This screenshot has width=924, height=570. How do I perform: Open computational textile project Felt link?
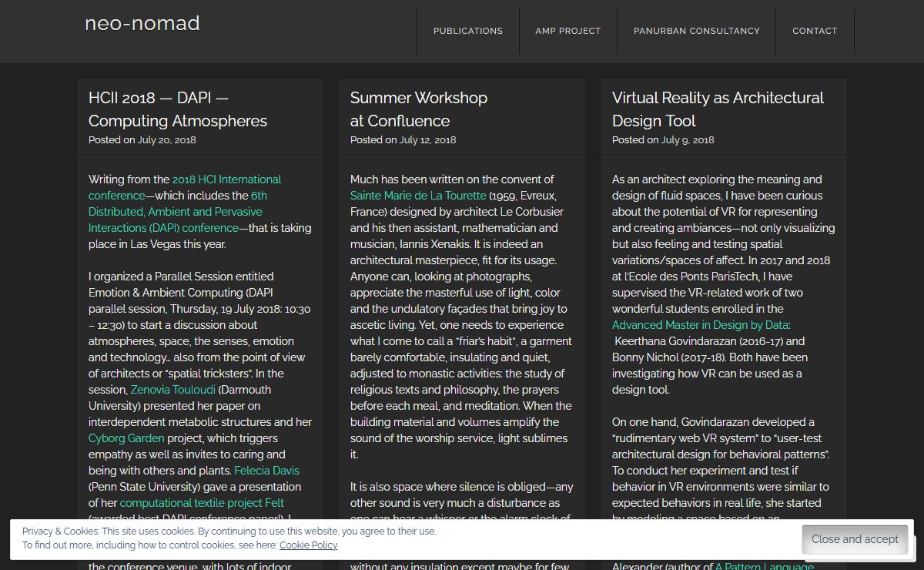click(x=202, y=503)
